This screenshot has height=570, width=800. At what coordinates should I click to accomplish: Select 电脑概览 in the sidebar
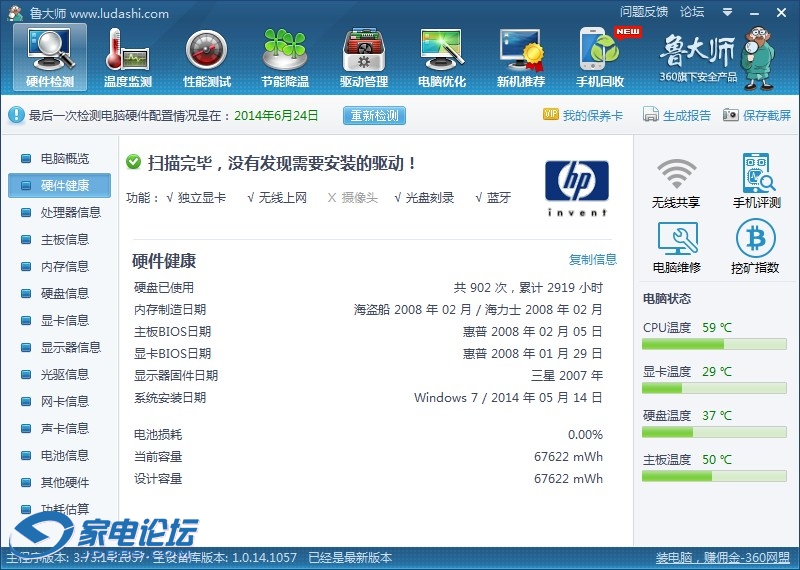pyautogui.click(x=59, y=158)
